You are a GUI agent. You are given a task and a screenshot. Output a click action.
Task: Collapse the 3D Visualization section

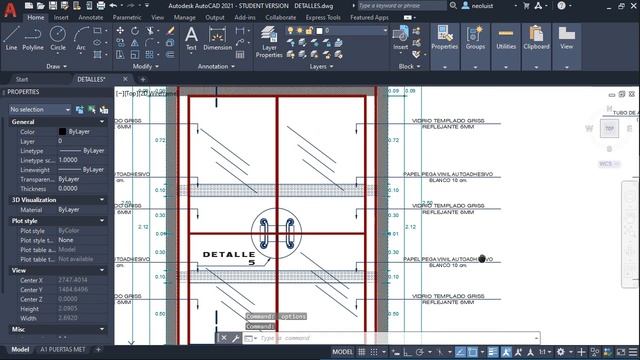102,200
